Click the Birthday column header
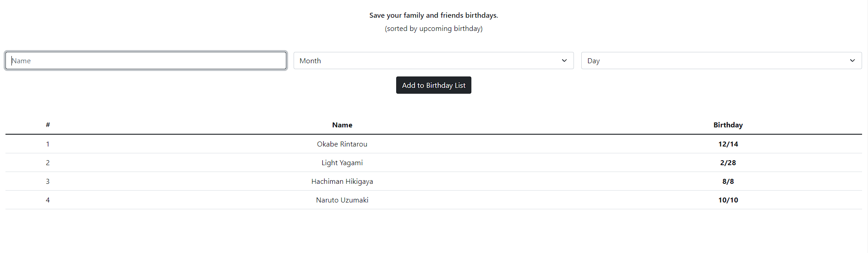This screenshot has width=868, height=253. [x=728, y=125]
